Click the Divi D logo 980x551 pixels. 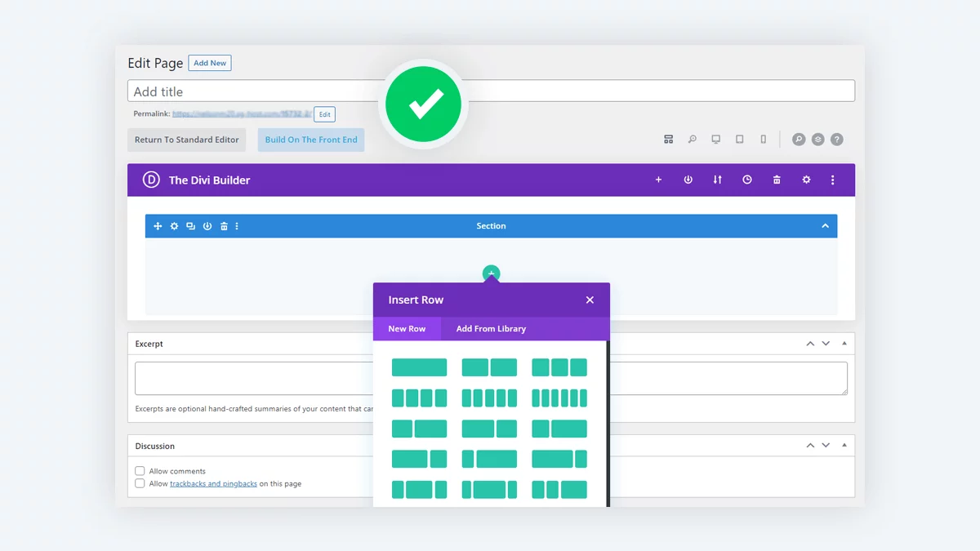(151, 180)
